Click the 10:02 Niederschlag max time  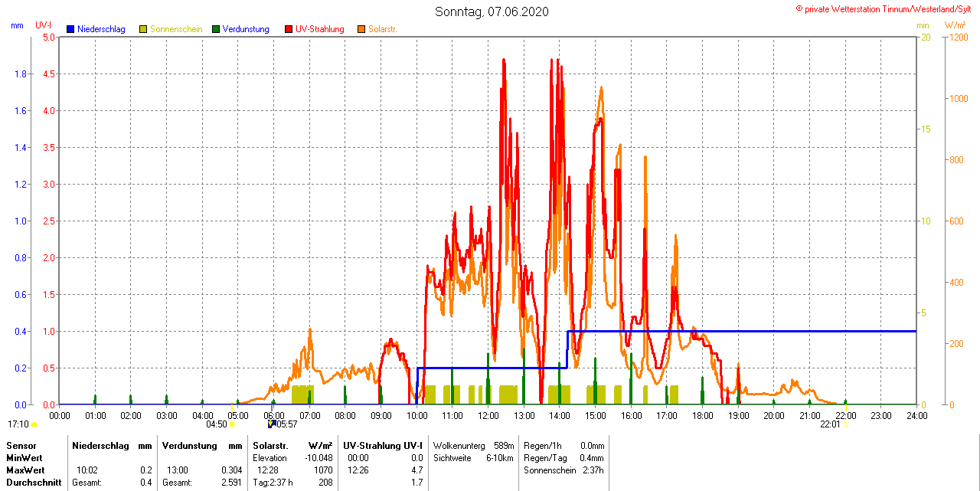click(x=87, y=470)
